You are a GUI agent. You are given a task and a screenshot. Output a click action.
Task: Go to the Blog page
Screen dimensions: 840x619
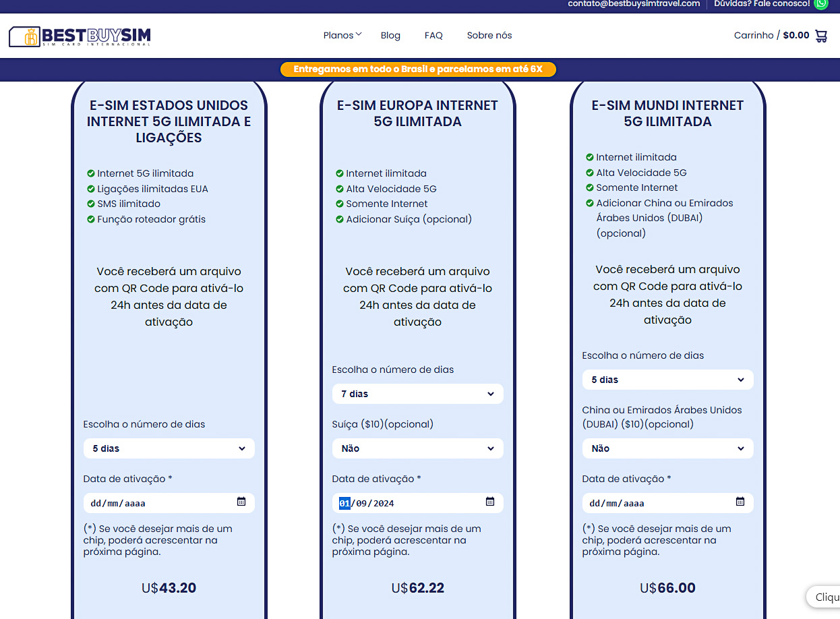click(390, 36)
